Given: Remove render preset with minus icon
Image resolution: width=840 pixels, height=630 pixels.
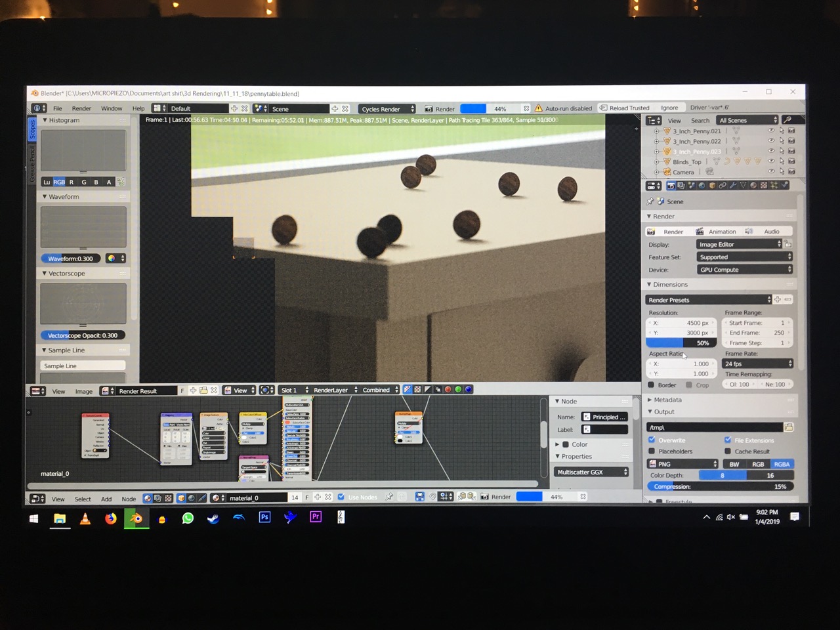Looking at the screenshot, I should [x=788, y=299].
